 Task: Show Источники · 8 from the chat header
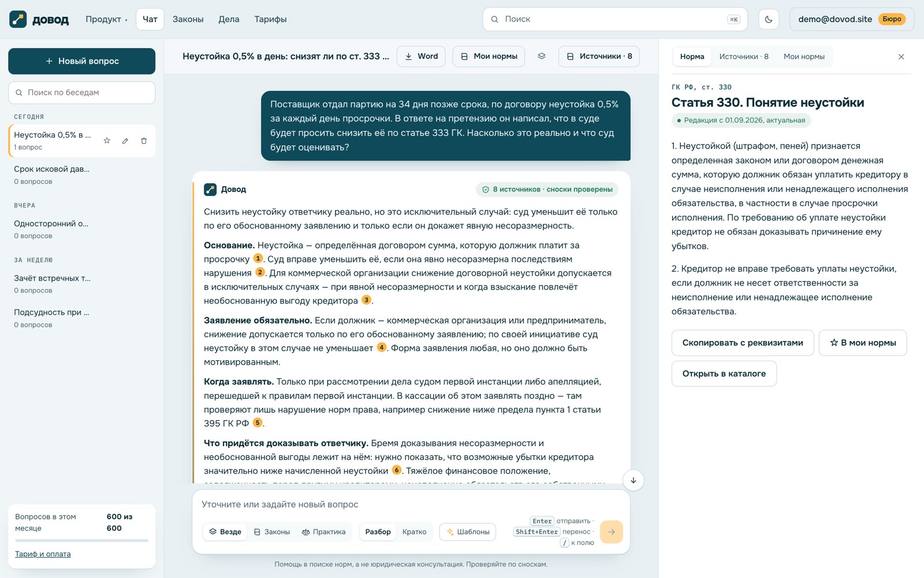599,56
